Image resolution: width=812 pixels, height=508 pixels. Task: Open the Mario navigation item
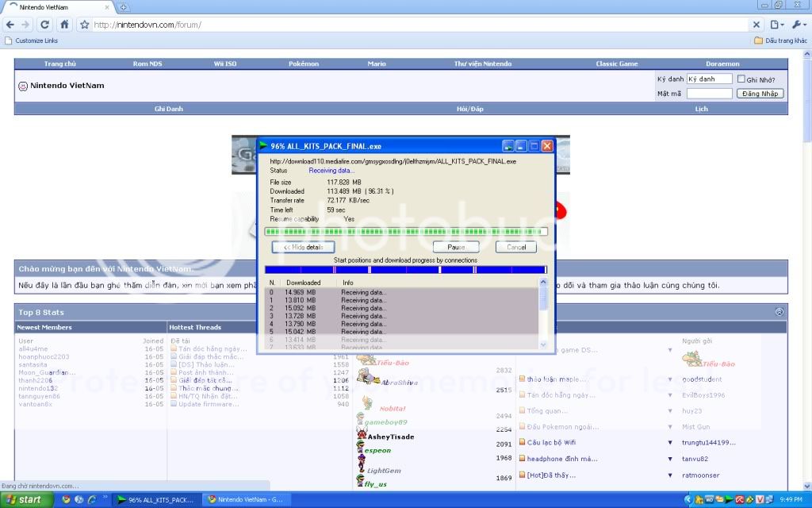point(377,63)
